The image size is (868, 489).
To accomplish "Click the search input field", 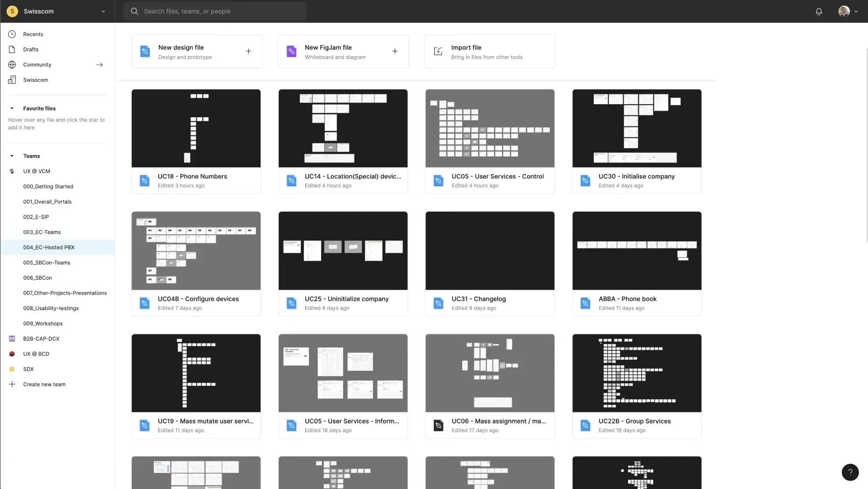I will 215,11.
